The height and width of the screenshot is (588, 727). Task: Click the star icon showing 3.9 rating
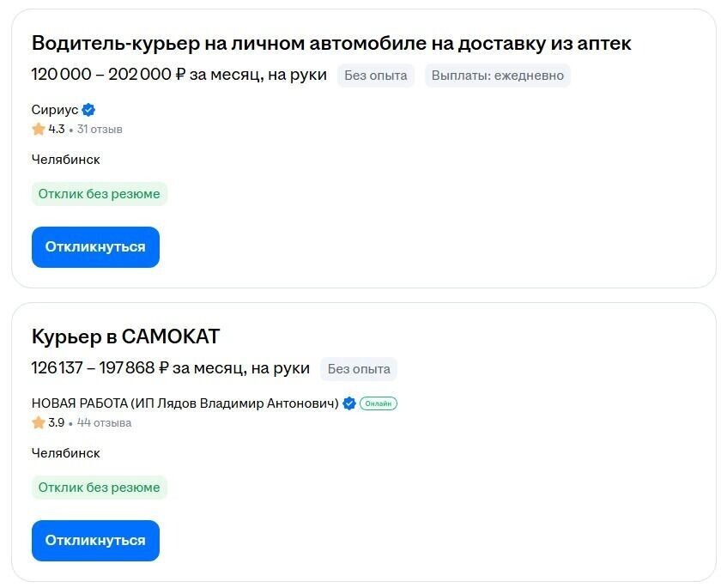click(38, 422)
